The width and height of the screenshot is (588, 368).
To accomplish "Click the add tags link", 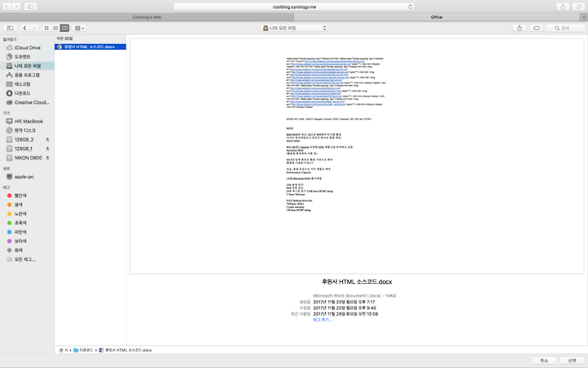I will [323, 320].
